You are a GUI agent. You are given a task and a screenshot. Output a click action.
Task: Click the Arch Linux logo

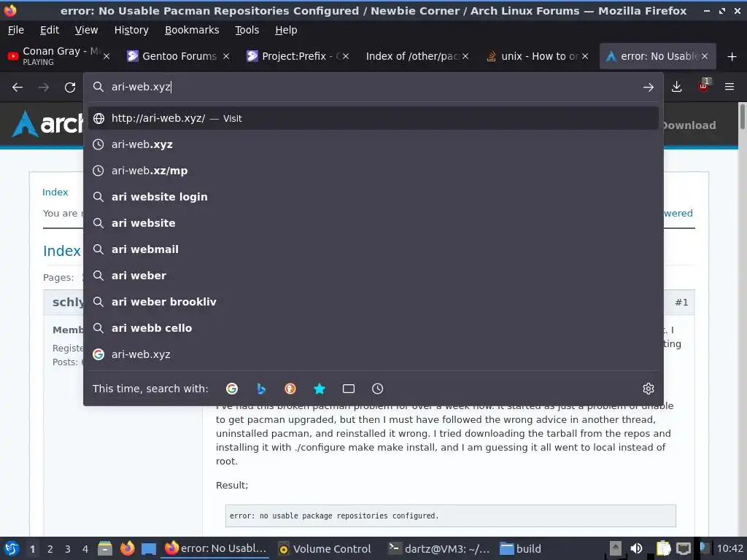point(47,124)
